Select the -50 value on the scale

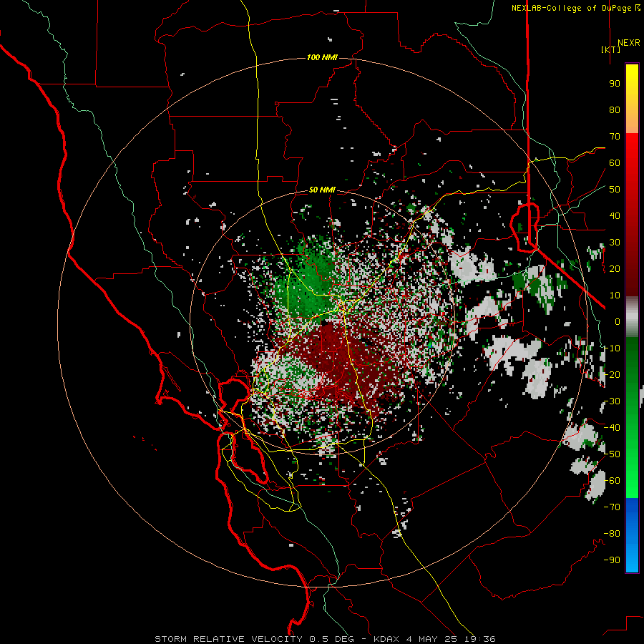coord(612,454)
